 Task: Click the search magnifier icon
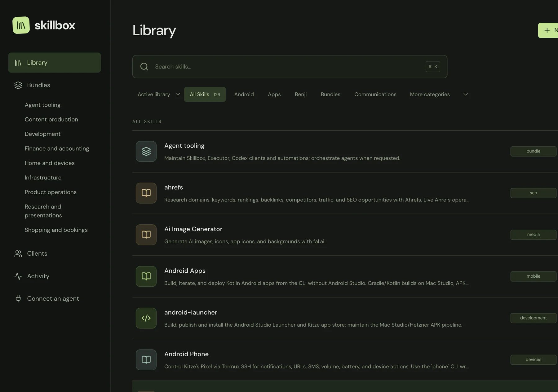coord(144,67)
